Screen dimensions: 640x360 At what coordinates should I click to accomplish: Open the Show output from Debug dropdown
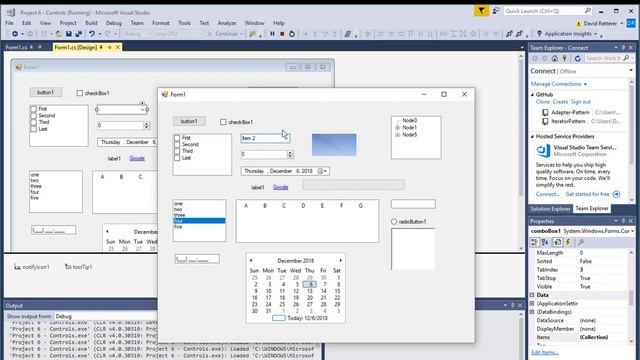click(106, 316)
